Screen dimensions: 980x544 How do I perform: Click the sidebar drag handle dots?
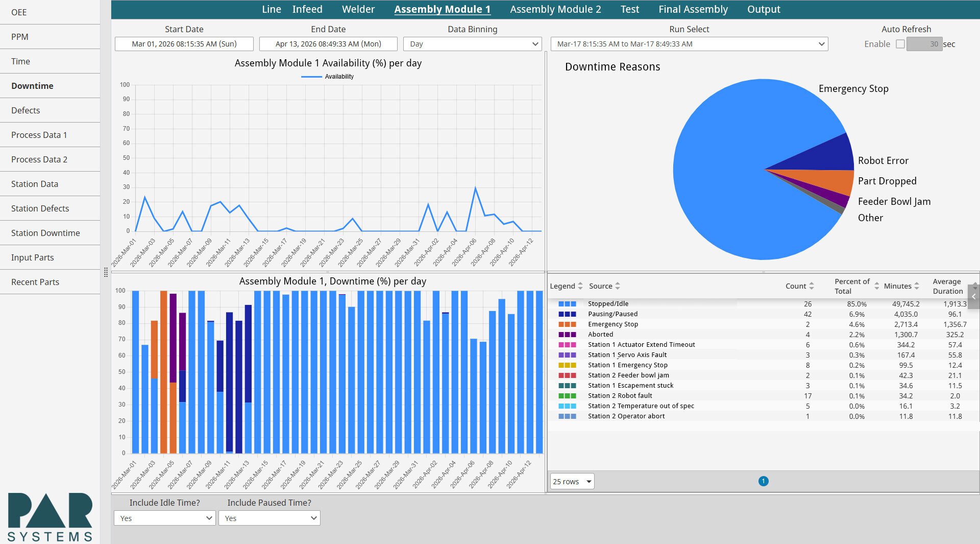click(106, 272)
